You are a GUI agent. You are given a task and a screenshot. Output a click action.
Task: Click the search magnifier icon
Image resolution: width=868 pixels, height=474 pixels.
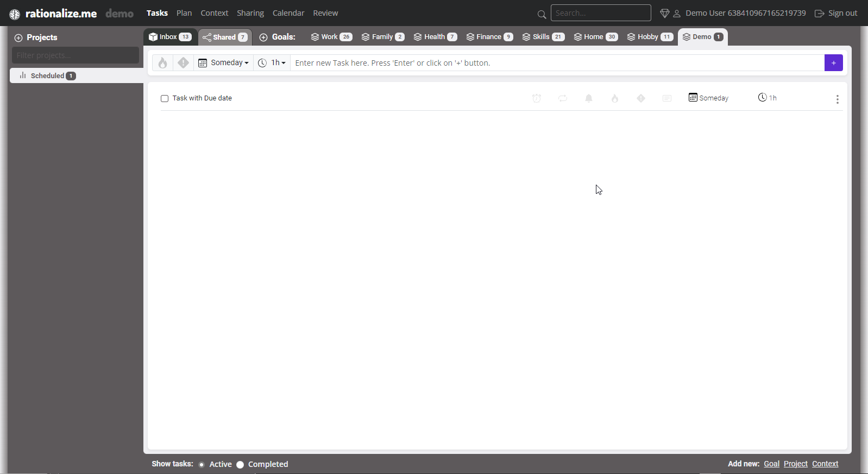pos(542,14)
